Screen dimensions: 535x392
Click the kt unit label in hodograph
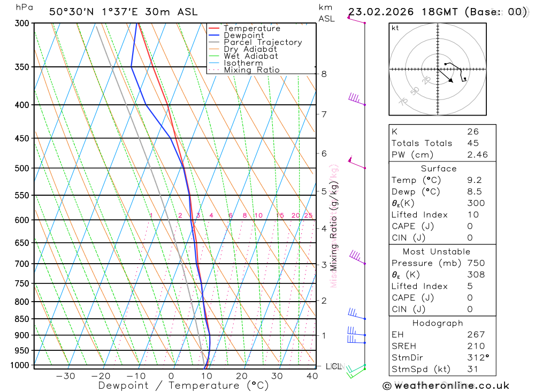tap(395, 28)
